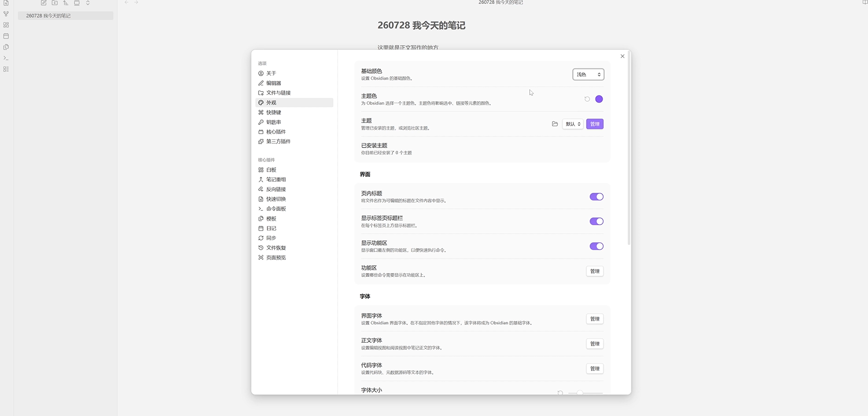Select the 日记 plugin settings
The height and width of the screenshot is (416, 868).
pos(294,228)
